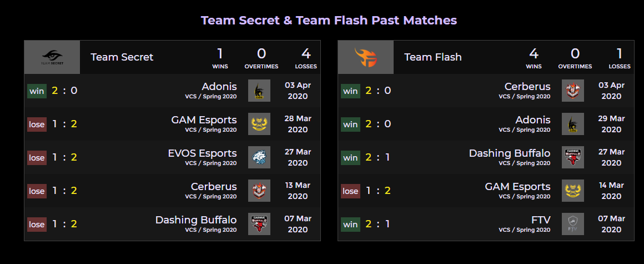
Task: Click Dashing Buffalo logo in Team Flash's matches
Action: pos(573,157)
